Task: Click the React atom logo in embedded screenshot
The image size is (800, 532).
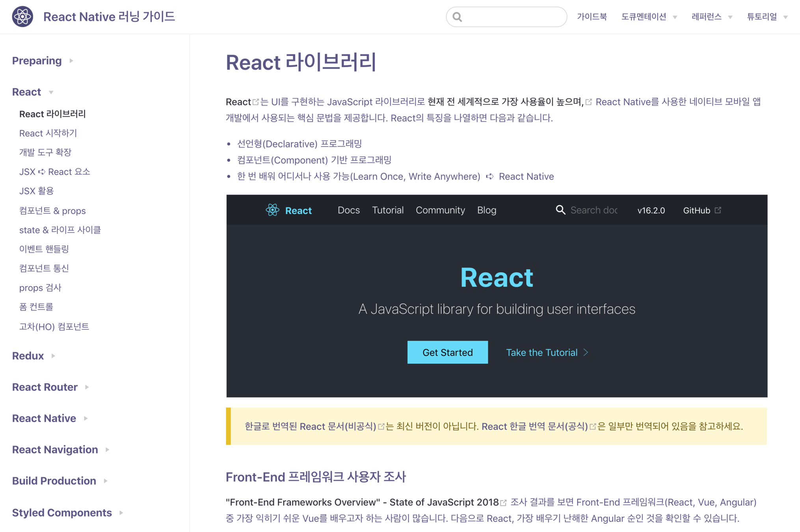Action: pos(272,210)
